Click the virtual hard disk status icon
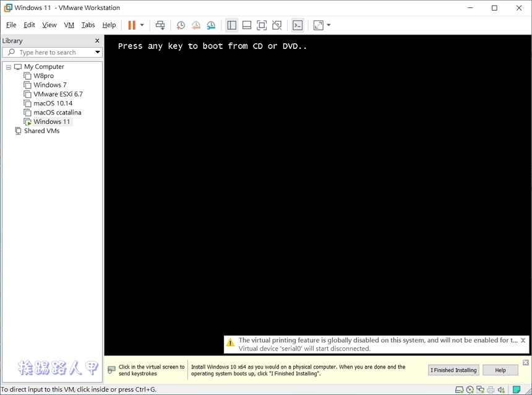The image size is (532, 395). [x=459, y=389]
